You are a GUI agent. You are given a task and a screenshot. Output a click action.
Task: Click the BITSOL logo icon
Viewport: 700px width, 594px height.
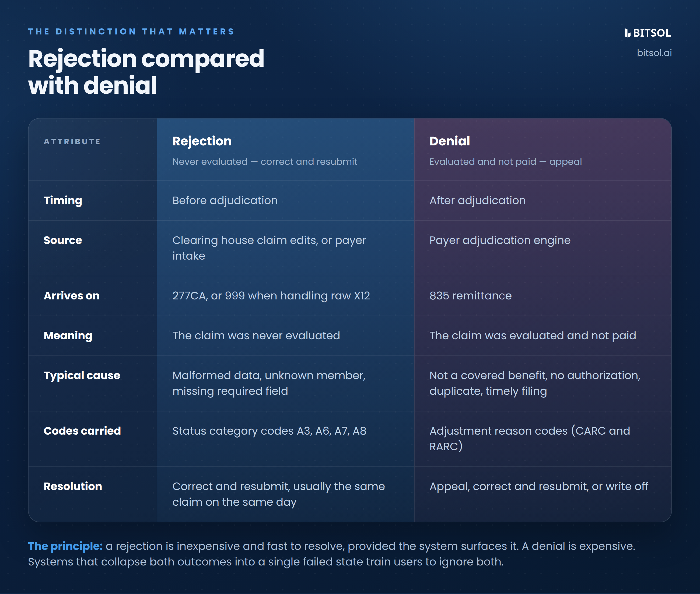[627, 33]
